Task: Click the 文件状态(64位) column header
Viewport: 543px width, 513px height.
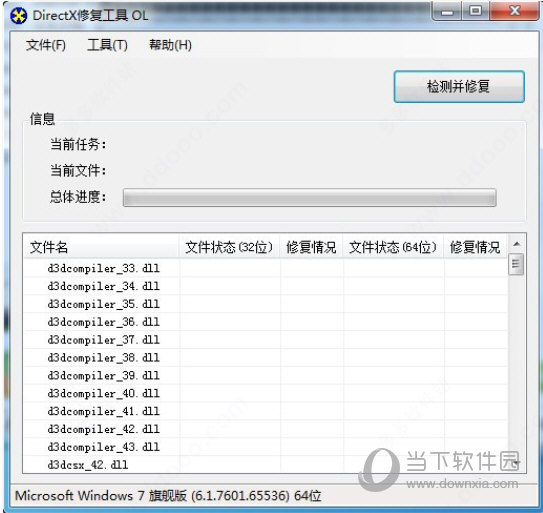Action: [393, 247]
